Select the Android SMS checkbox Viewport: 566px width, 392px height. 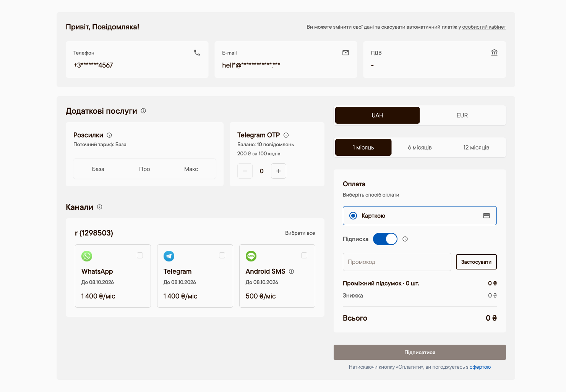point(304,255)
